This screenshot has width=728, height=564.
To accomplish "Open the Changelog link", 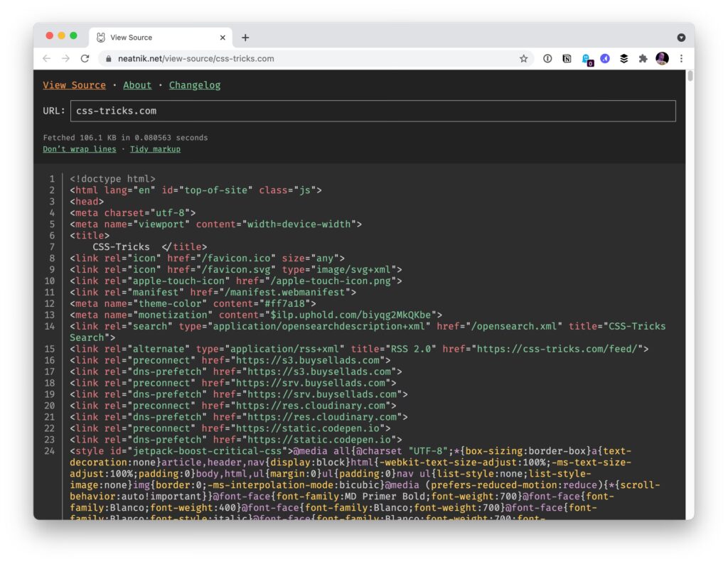I will (194, 85).
